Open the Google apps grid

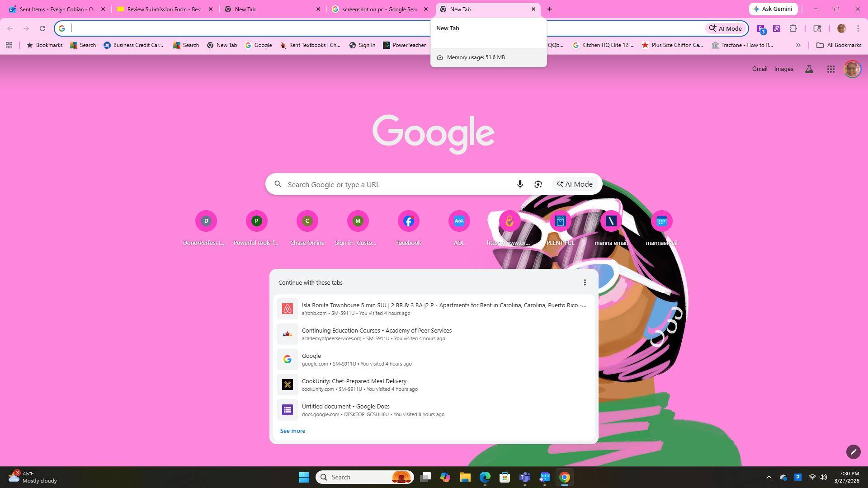tap(830, 69)
